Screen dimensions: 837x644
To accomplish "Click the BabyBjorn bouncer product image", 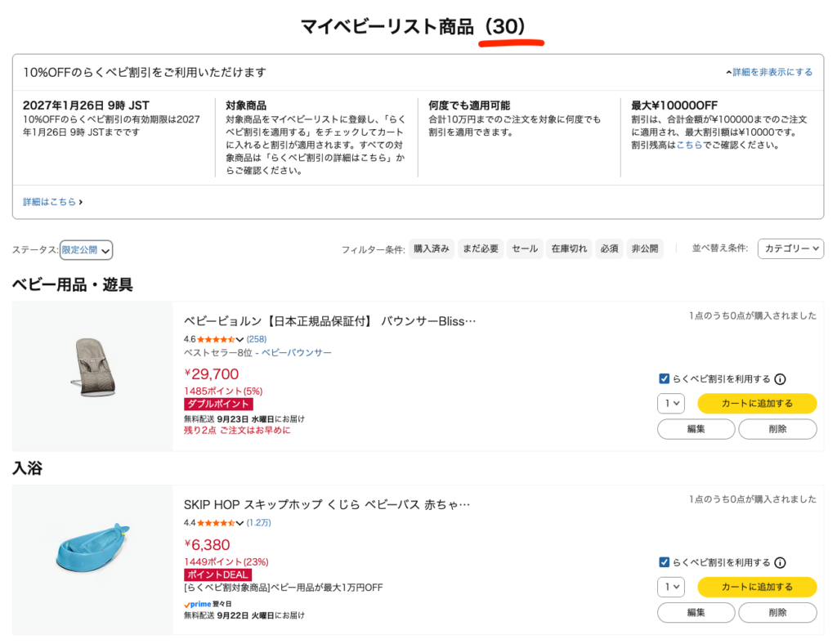I will (93, 367).
